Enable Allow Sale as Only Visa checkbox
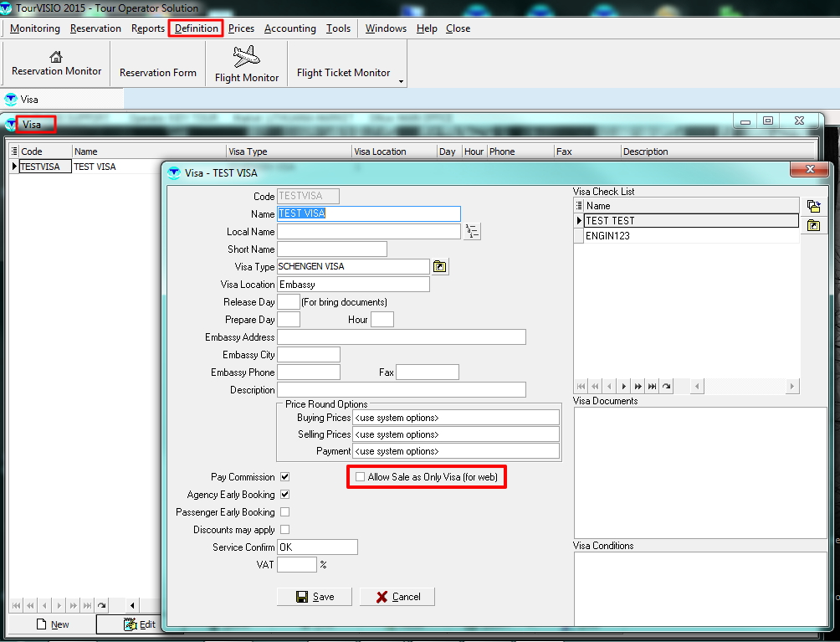 click(360, 477)
